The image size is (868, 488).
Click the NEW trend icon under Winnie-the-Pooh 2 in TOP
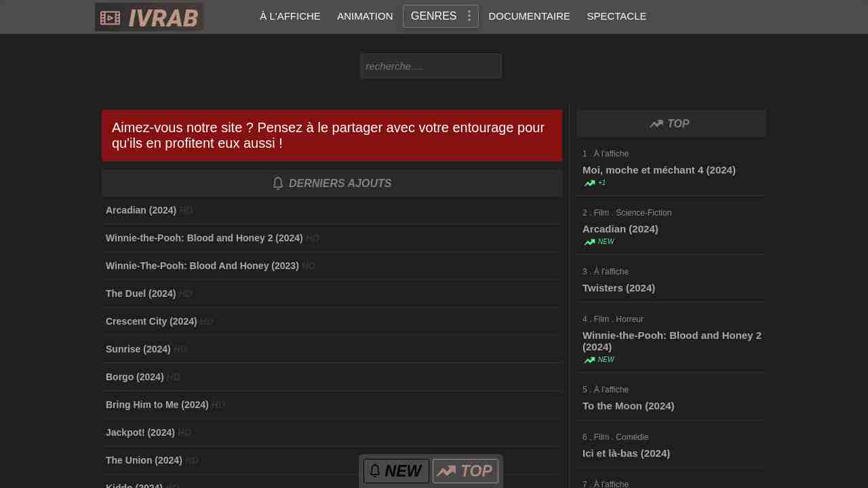pos(589,360)
